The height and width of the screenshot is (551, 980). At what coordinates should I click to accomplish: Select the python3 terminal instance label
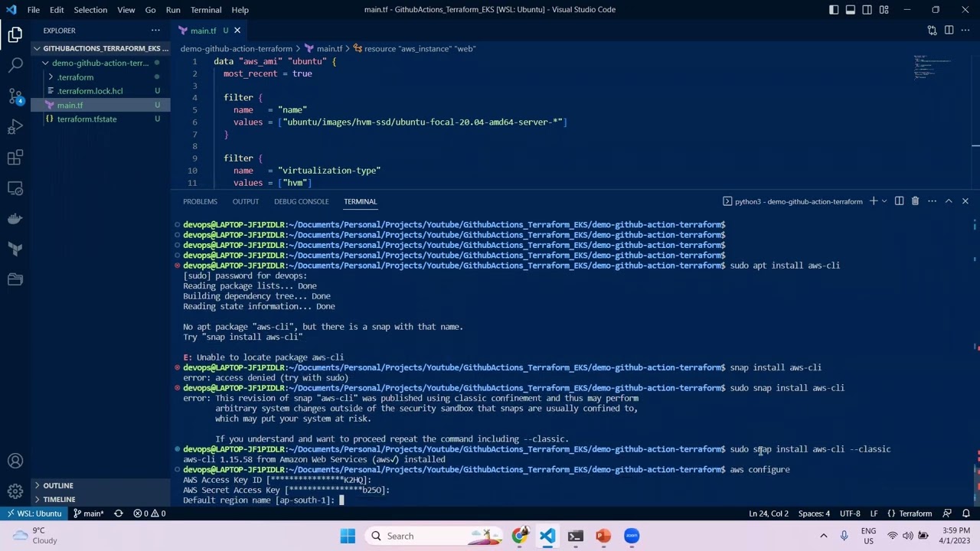click(792, 201)
